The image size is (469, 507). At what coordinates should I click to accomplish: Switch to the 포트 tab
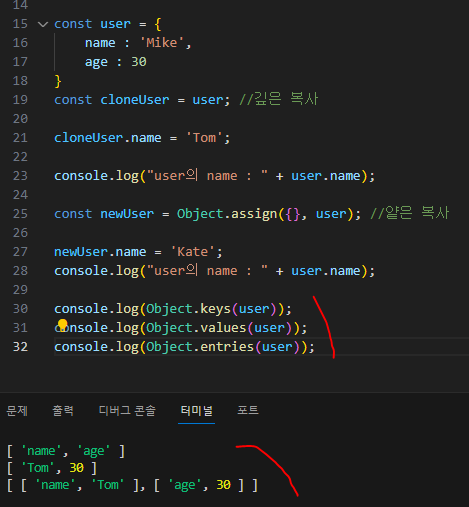click(x=248, y=411)
